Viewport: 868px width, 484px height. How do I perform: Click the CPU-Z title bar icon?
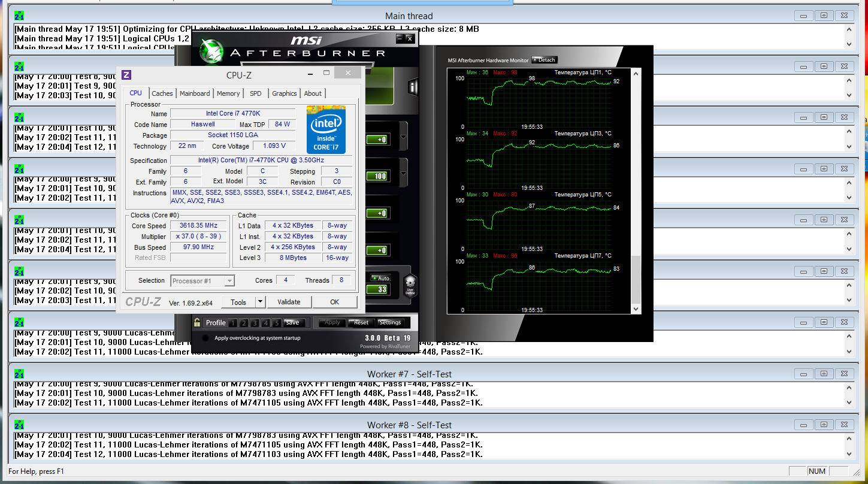(x=126, y=75)
